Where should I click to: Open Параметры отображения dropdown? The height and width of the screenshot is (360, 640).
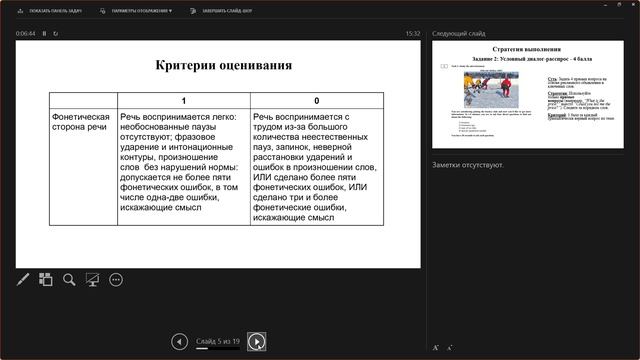pyautogui.click(x=136, y=11)
